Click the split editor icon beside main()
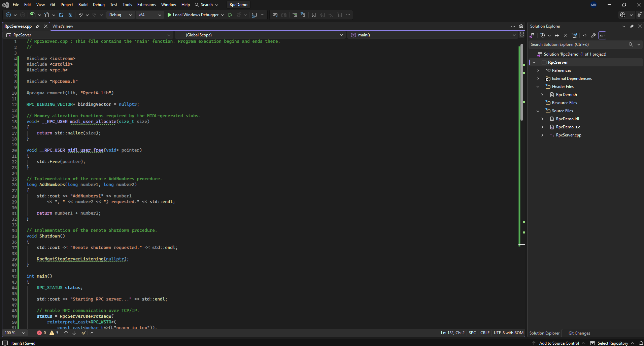This screenshot has height=346, width=644. pos(521,35)
